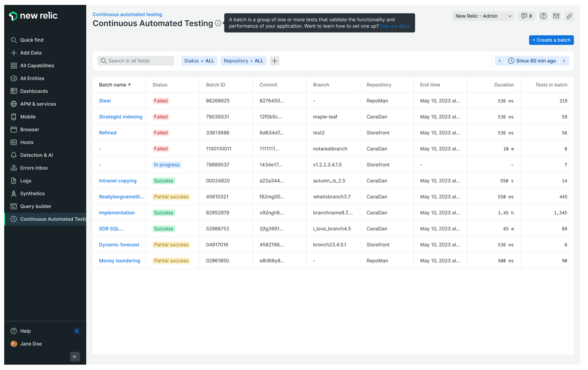Open All Capabilities grid icon

click(14, 66)
